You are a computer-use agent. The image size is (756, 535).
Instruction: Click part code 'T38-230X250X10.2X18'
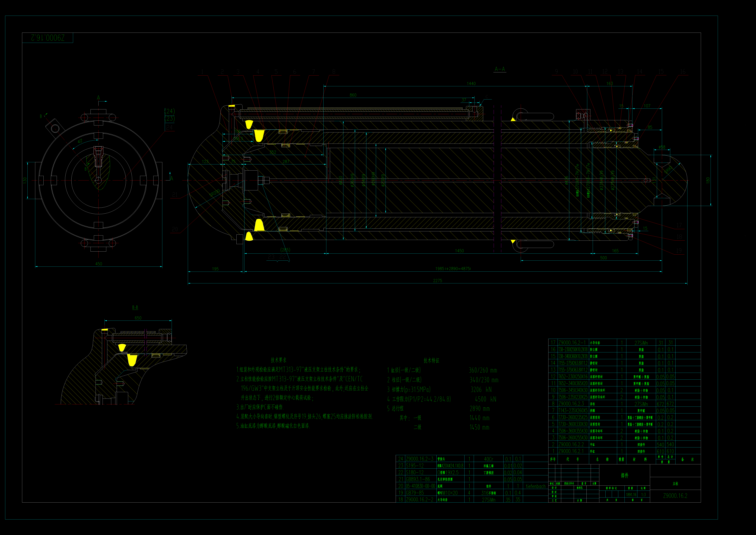pos(573,349)
